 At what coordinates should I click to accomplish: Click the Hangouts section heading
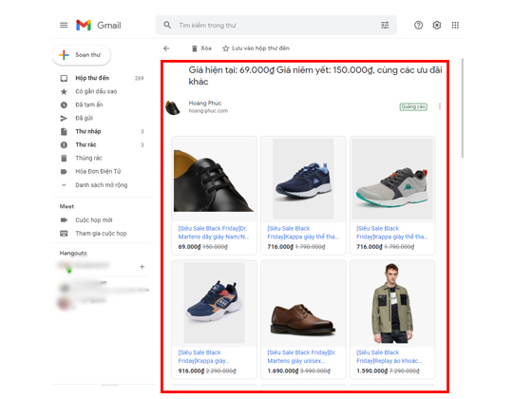73,254
